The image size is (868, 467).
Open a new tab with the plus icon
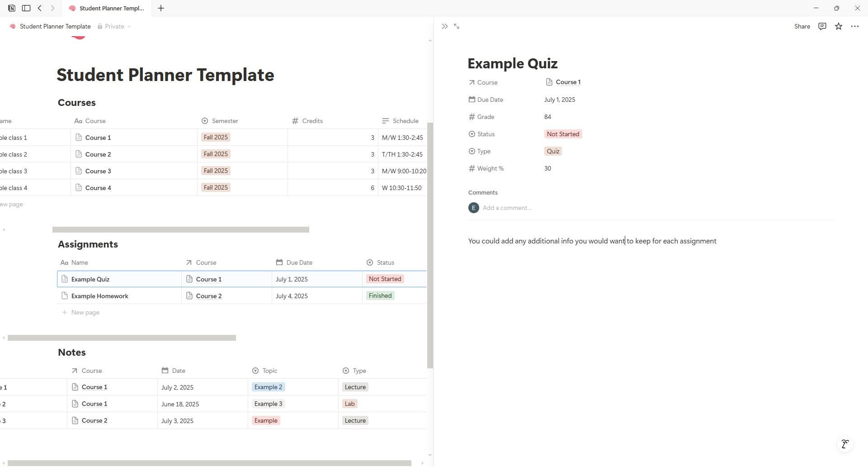click(161, 8)
